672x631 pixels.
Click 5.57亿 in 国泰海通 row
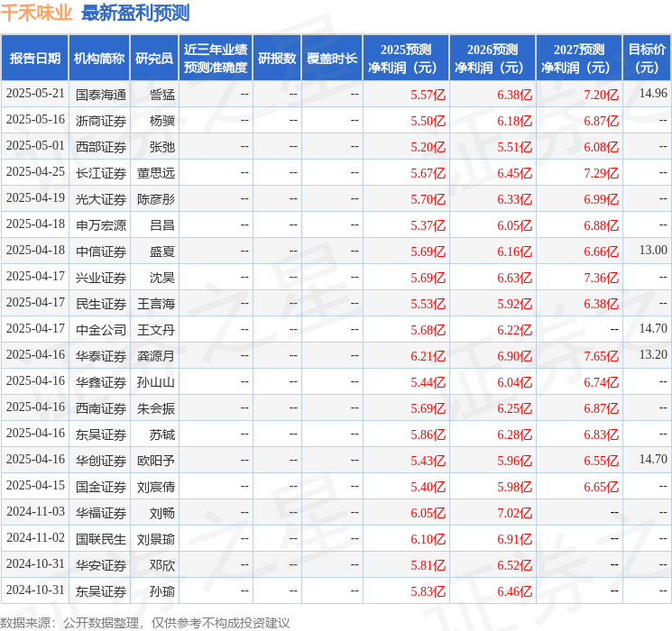(x=428, y=95)
